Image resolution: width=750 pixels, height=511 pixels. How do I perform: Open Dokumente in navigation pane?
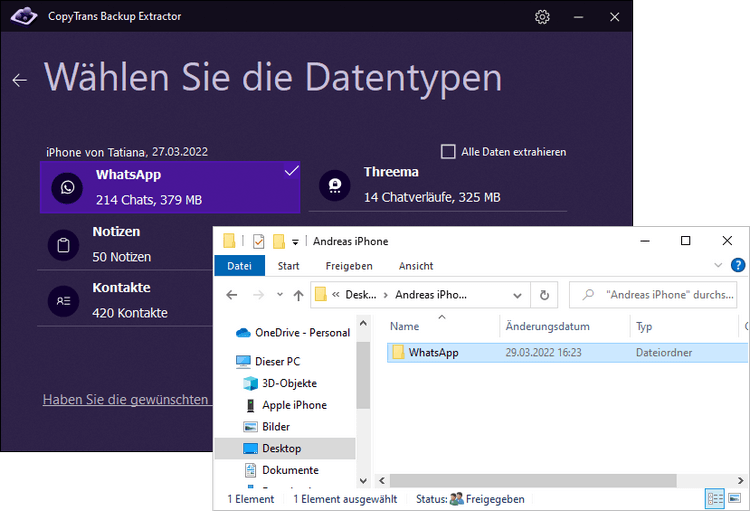tap(281, 470)
